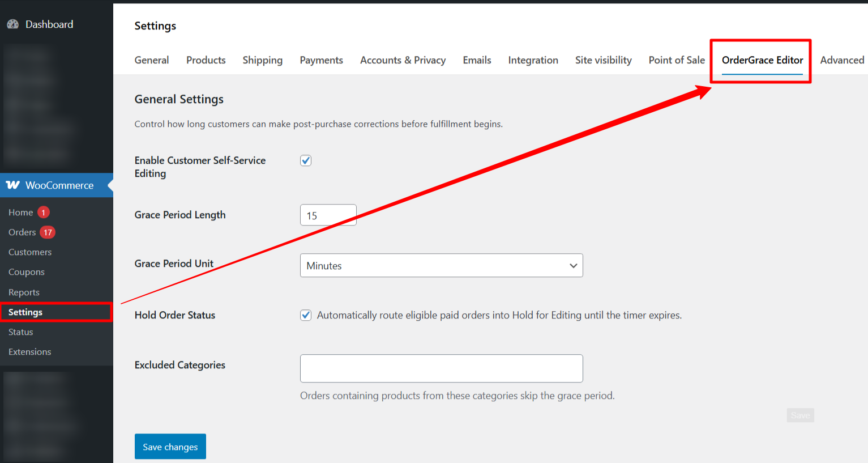The image size is (868, 463).
Task: Uncheck Enable Customer Self-Service Editing
Action: tap(306, 160)
